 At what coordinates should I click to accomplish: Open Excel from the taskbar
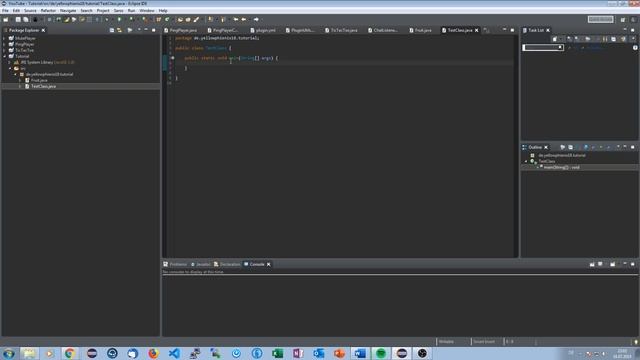pos(278,353)
